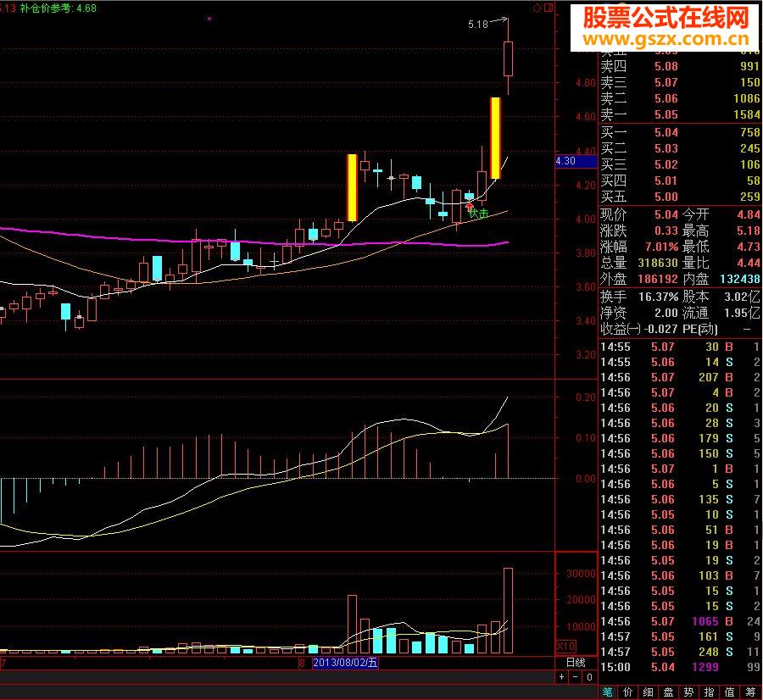Click the 收益(一) -0.027 value
763x700 pixels.
[x=660, y=330]
